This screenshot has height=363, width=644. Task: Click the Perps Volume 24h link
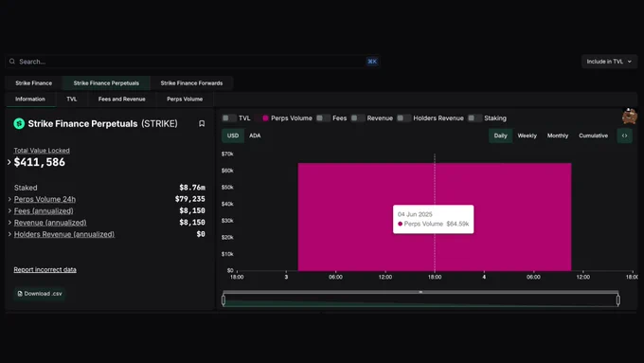[x=45, y=199]
